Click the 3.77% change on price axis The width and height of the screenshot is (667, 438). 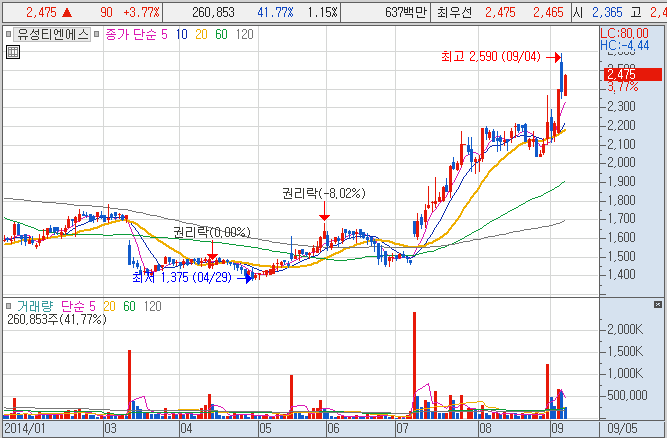pos(623,87)
